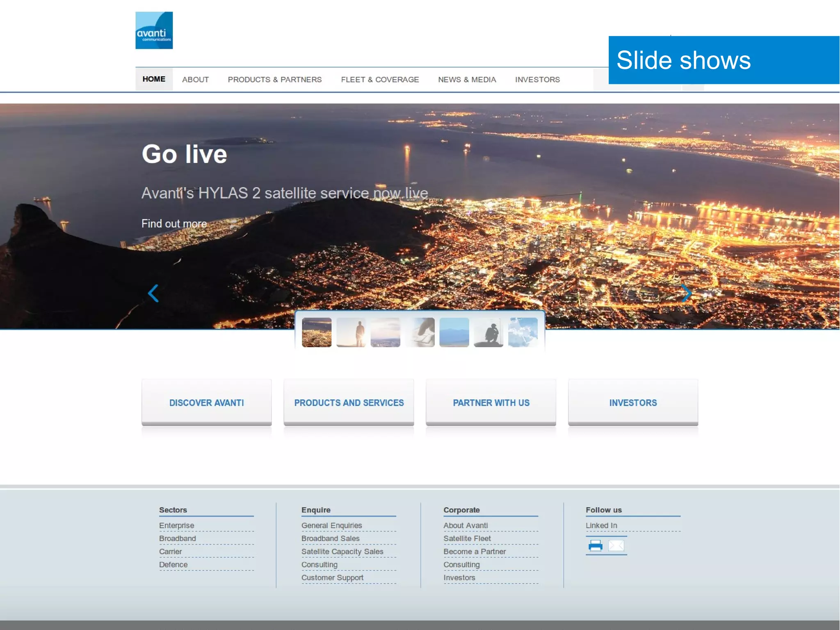Click the Discover Avanti button
Screen dimensions: 840x630
(206, 403)
